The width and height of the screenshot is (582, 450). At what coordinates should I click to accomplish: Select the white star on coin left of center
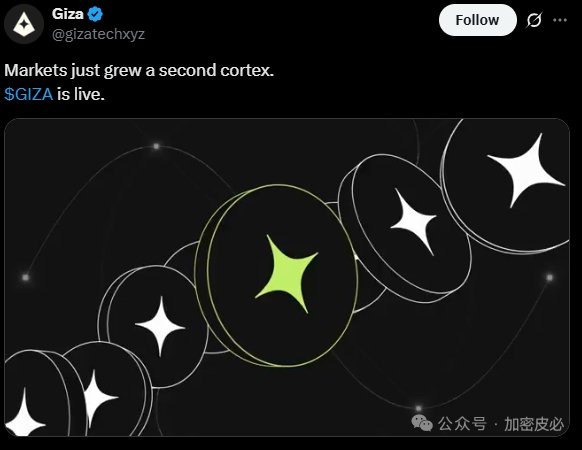coord(160,326)
